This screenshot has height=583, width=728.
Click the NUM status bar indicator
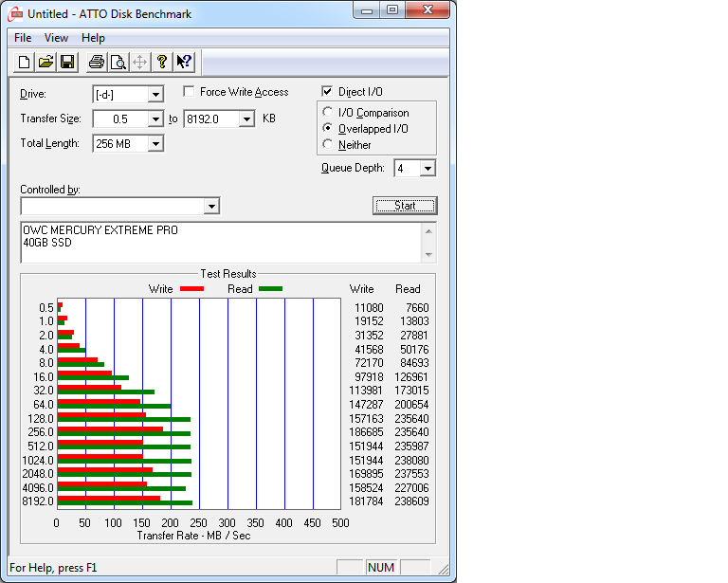[381, 568]
